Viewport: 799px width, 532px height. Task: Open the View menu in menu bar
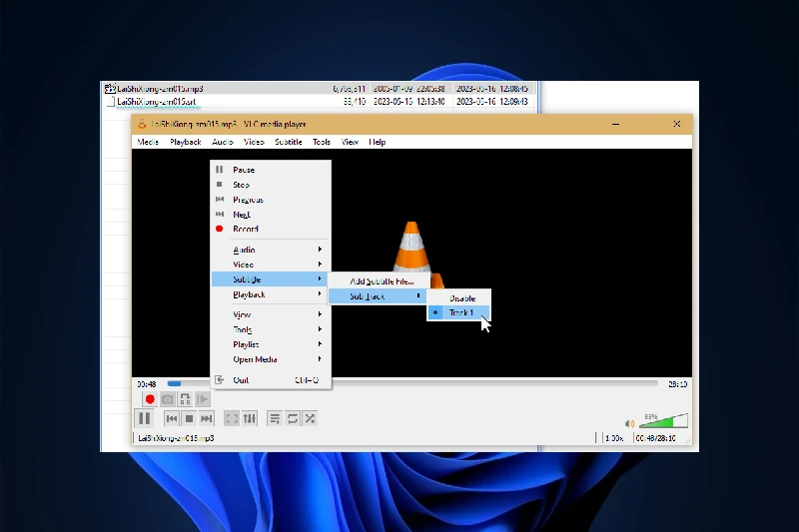(350, 142)
